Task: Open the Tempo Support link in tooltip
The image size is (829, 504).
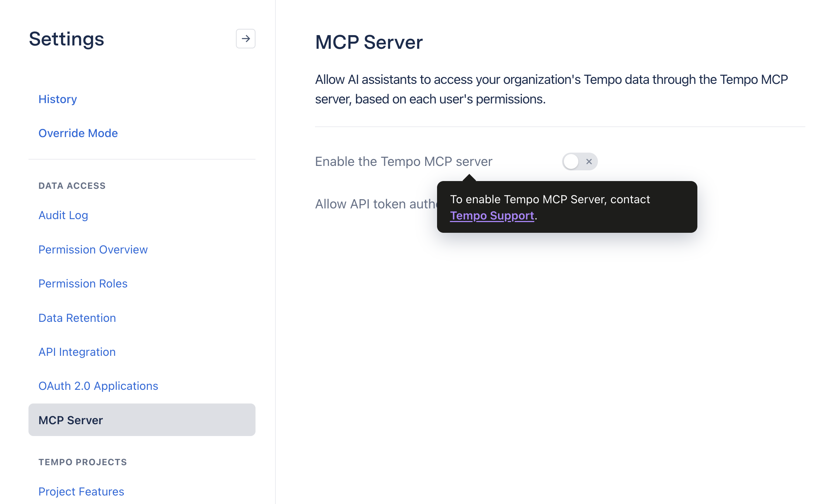Action: (x=492, y=216)
